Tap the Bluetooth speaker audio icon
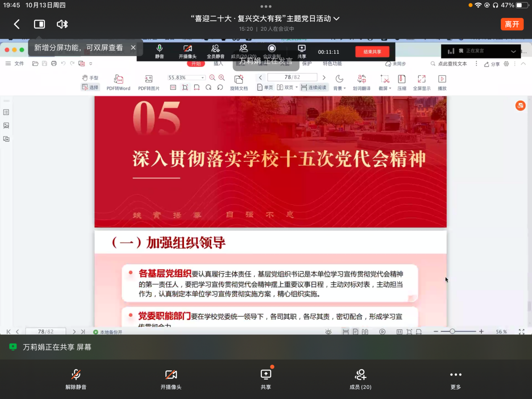This screenshot has width=532, height=399. [x=62, y=24]
